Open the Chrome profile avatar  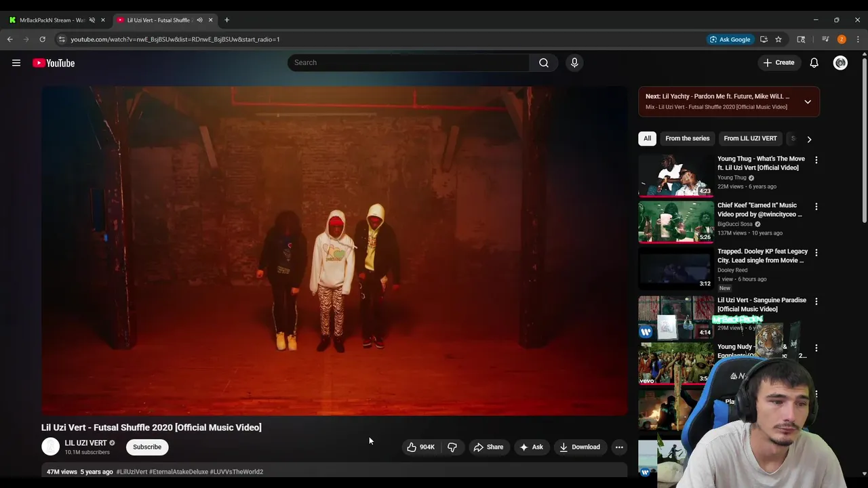(x=842, y=39)
